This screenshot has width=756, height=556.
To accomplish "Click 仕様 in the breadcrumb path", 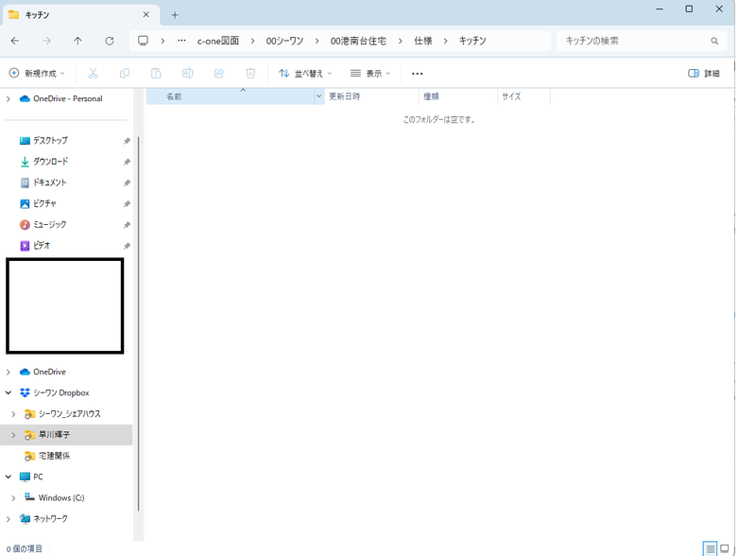I will 422,42.
